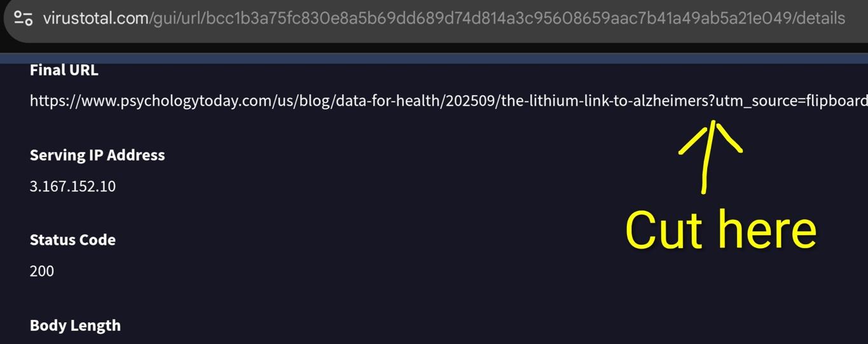Screen dimensions: 868x344
Task: Click the long hash in the address bar
Action: pyautogui.click(x=496, y=18)
